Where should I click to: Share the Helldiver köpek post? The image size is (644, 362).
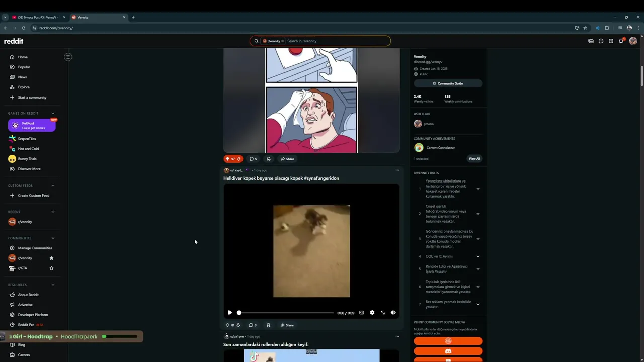(x=287, y=325)
